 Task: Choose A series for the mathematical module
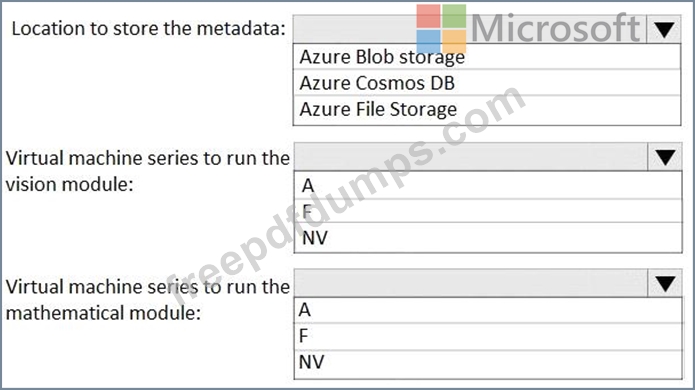[x=488, y=310]
